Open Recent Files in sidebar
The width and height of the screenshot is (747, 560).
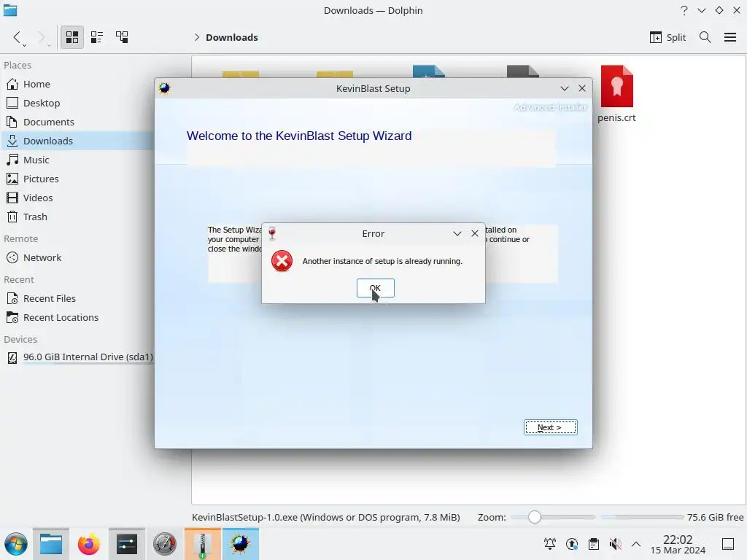(x=76, y=298)
